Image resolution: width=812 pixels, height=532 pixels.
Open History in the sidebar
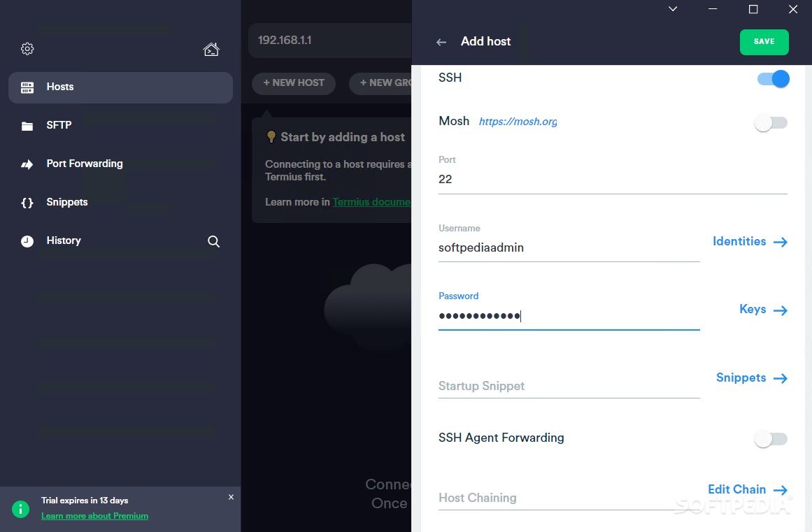click(63, 240)
